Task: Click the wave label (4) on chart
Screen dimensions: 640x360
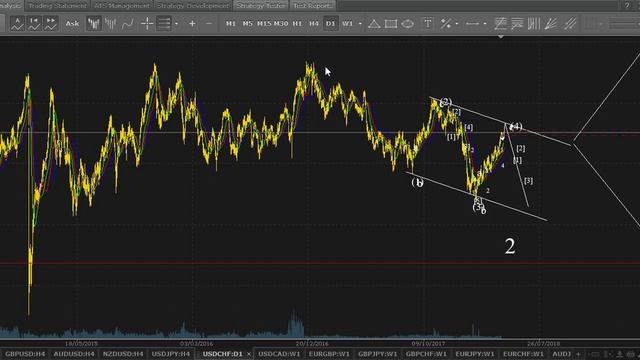Action: click(516, 127)
